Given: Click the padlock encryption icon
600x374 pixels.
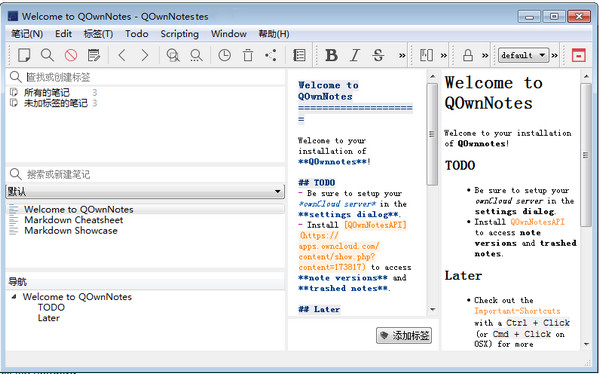Looking at the screenshot, I should coord(468,55).
